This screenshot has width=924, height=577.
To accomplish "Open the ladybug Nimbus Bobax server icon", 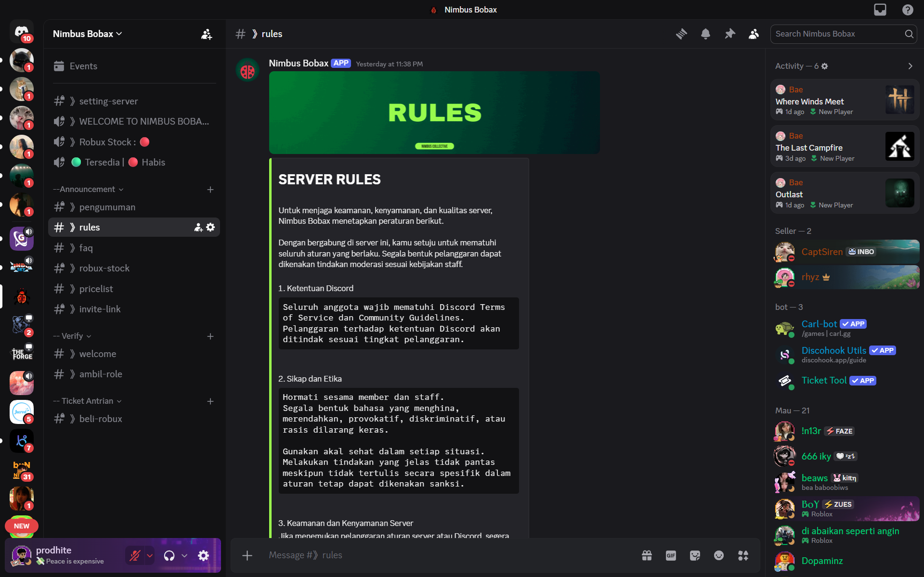I will coord(22,296).
